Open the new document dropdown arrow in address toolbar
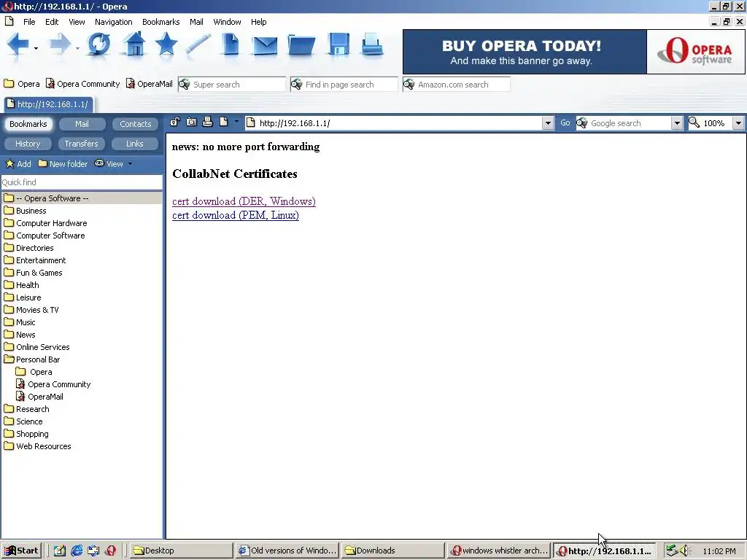The height and width of the screenshot is (560, 747). click(236, 122)
